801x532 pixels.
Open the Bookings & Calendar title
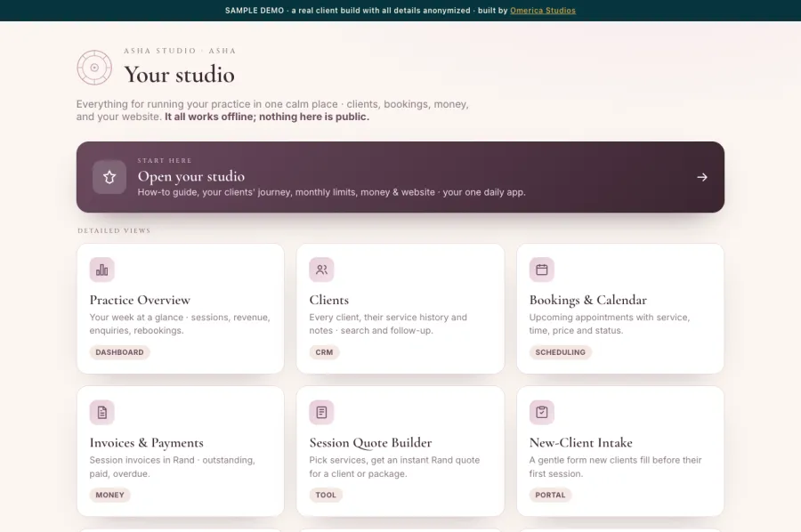click(588, 300)
